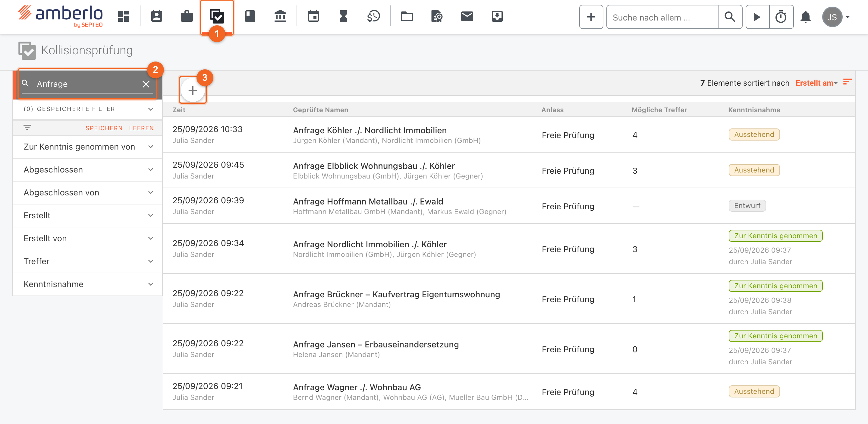The width and height of the screenshot is (868, 424).
Task: Open the bank building icon
Action: point(280,16)
